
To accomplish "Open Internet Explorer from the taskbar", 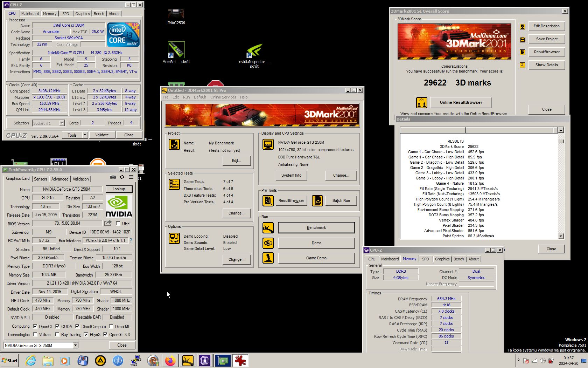I will (31, 361).
